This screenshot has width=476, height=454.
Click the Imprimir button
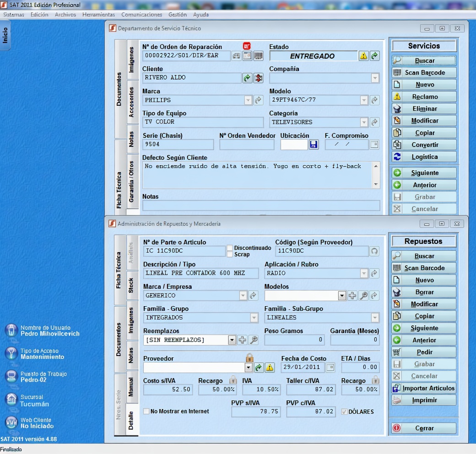pyautogui.click(x=424, y=400)
